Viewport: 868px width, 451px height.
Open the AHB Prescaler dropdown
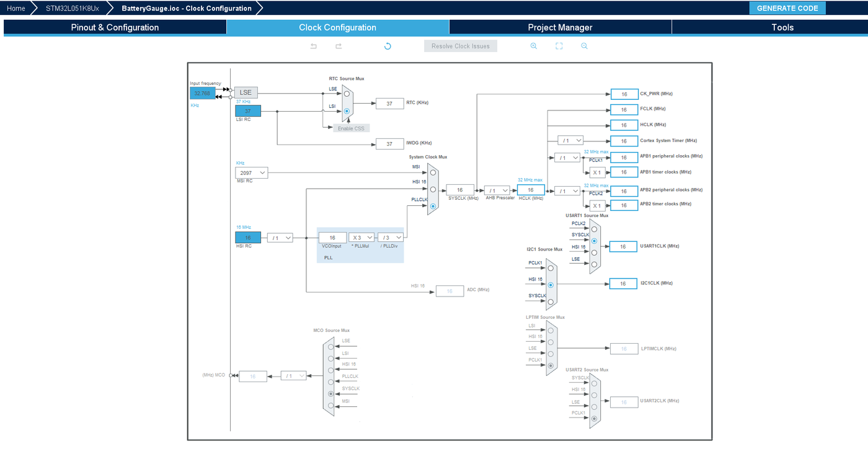click(x=497, y=190)
